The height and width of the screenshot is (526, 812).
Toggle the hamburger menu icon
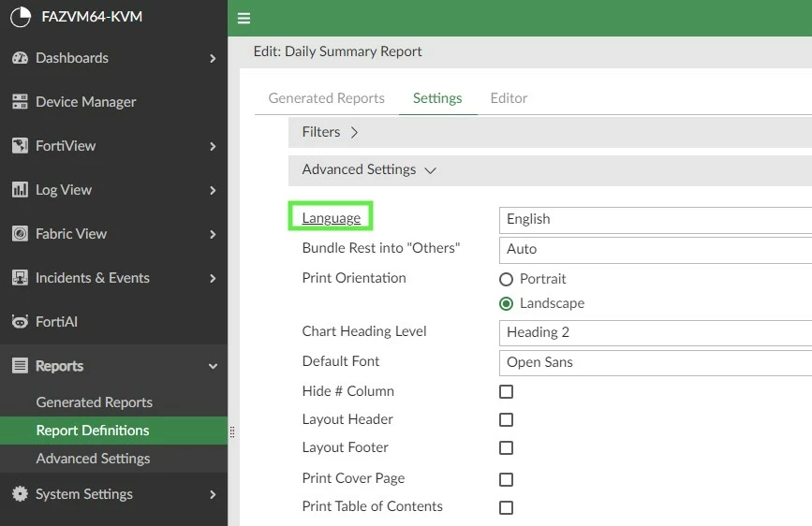(x=244, y=19)
